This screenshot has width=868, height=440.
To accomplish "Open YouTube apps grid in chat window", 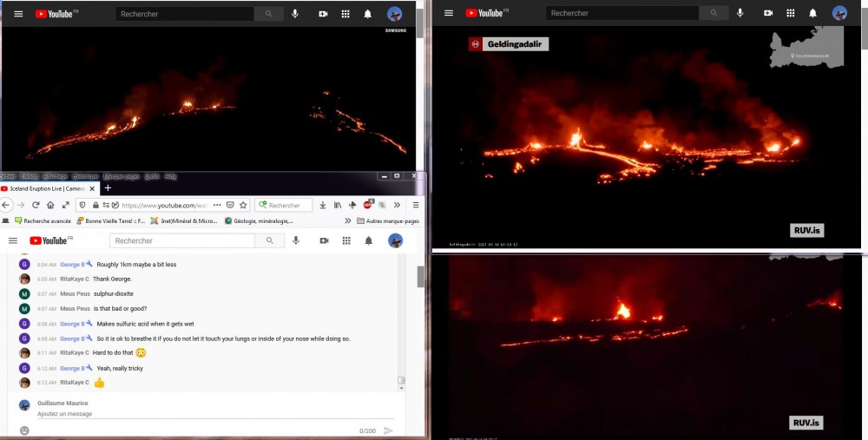I will (345, 240).
